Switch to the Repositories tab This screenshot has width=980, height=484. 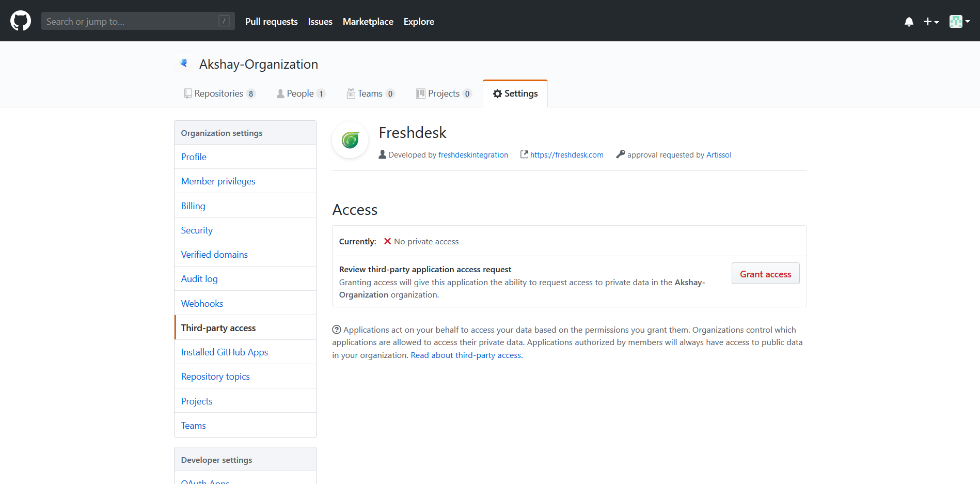pyautogui.click(x=220, y=93)
